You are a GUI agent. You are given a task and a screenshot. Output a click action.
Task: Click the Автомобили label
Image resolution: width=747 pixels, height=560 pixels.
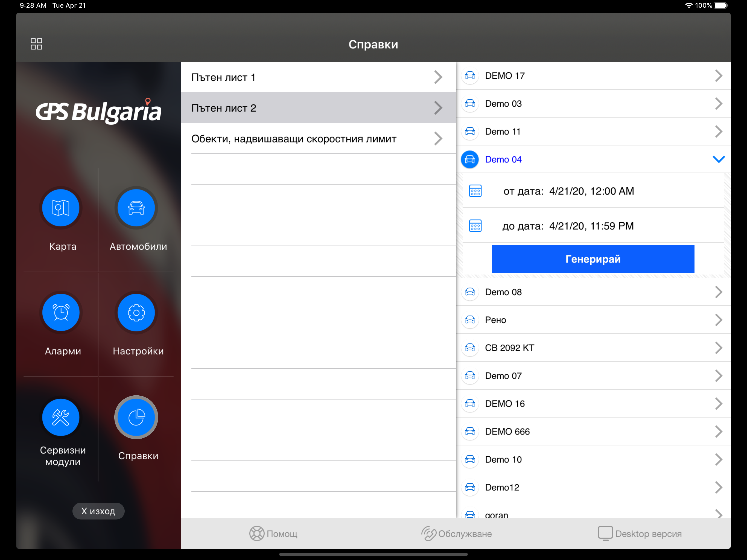[x=138, y=247]
